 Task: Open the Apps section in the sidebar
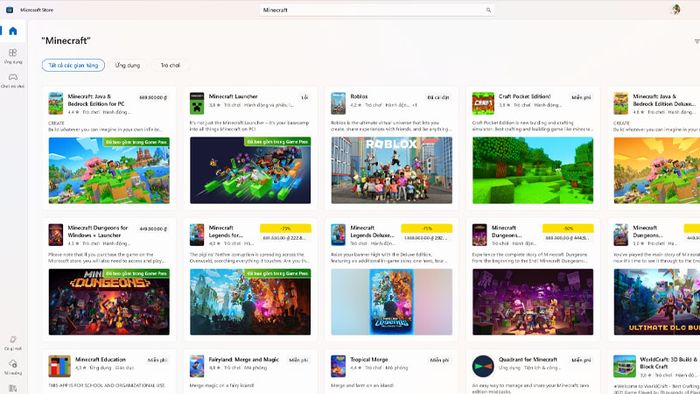point(13,56)
